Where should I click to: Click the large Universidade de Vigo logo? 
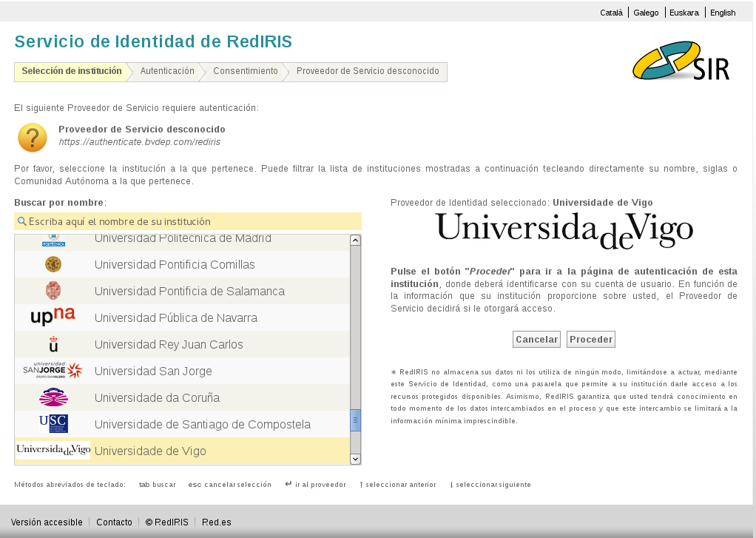(564, 231)
